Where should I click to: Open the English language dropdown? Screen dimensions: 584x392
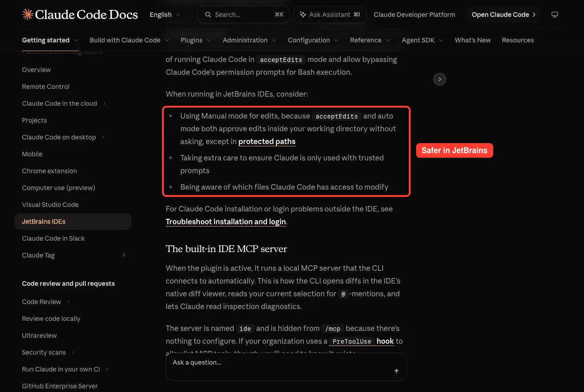(165, 15)
